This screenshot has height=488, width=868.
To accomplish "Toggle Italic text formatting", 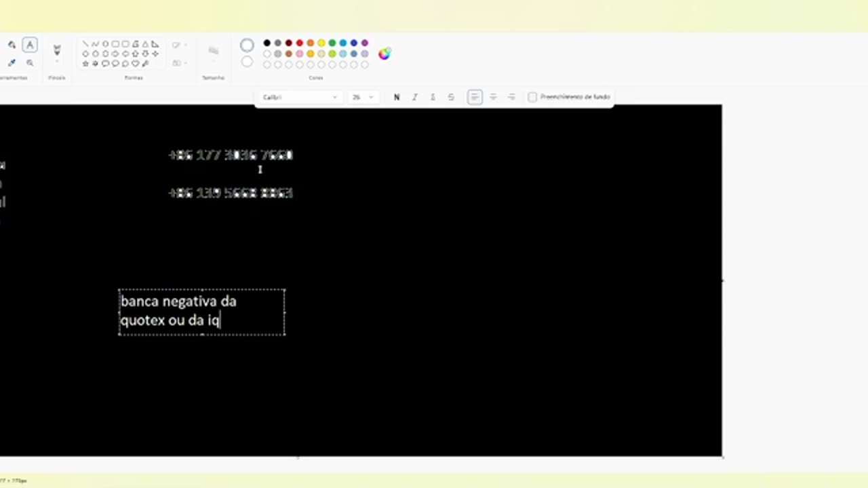I will [x=414, y=97].
